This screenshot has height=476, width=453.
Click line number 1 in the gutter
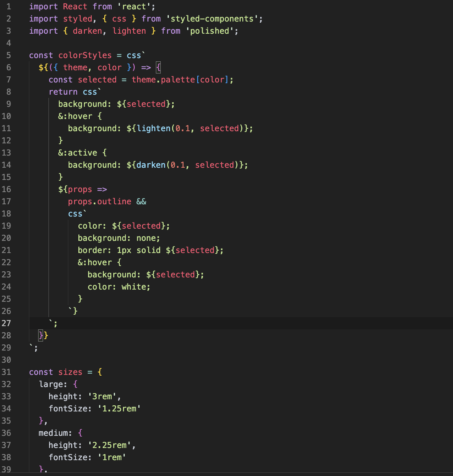(x=9, y=6)
